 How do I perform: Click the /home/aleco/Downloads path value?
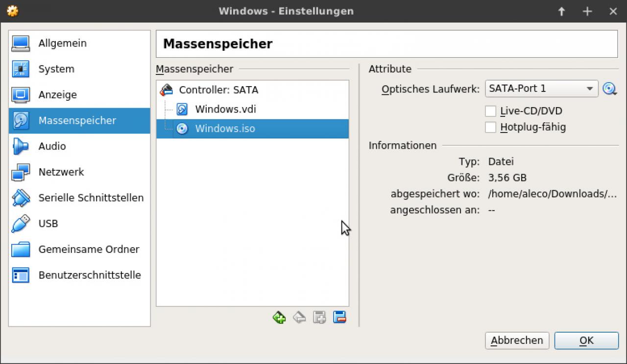553,194
